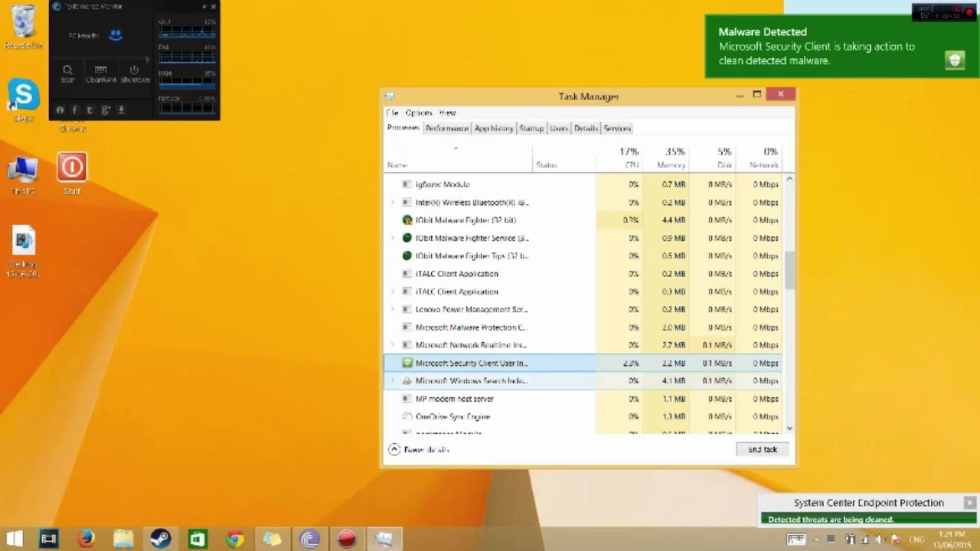
Task: Open Google Chrome from the taskbar
Action: point(235,539)
